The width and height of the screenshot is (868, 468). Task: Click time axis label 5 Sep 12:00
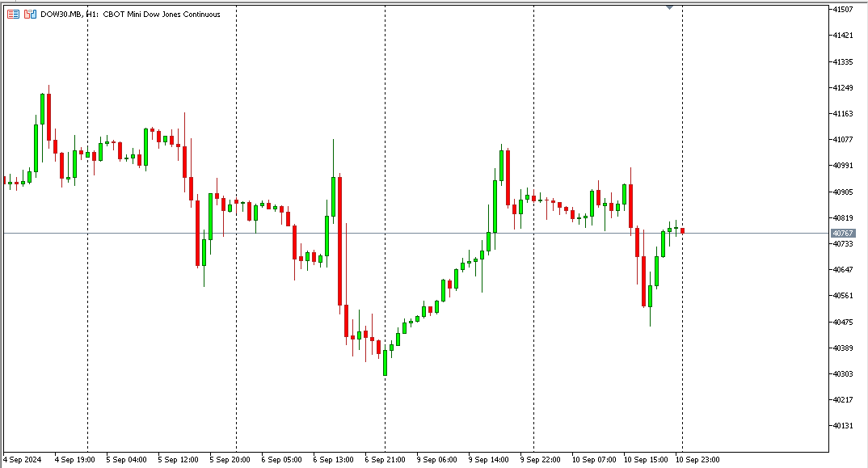(x=179, y=460)
